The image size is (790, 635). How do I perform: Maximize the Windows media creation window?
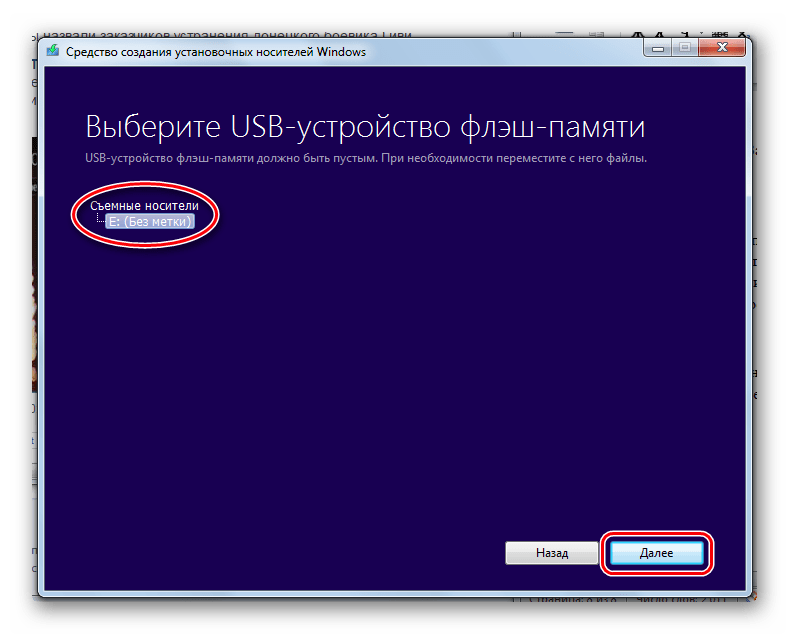point(685,48)
